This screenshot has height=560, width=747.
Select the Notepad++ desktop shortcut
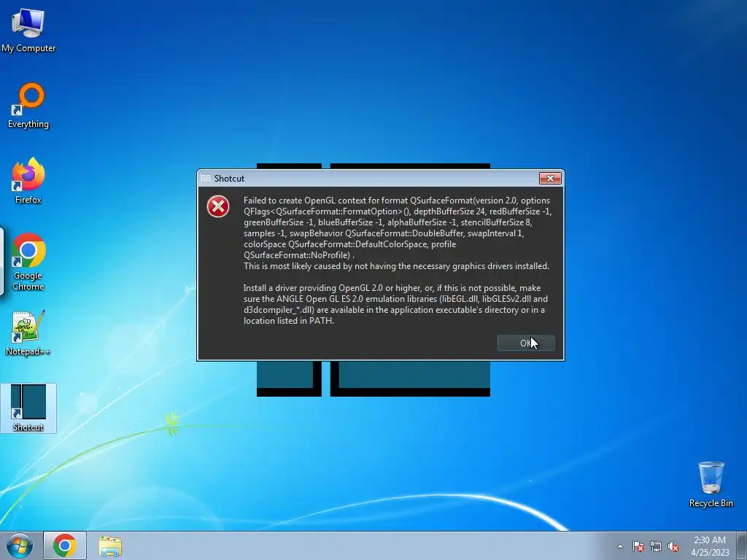pyautogui.click(x=28, y=333)
